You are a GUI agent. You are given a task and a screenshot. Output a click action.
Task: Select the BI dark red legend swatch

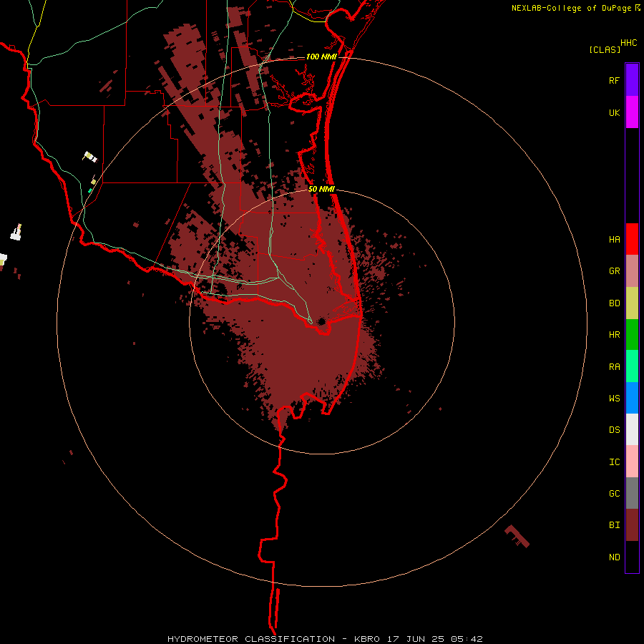coord(632,525)
